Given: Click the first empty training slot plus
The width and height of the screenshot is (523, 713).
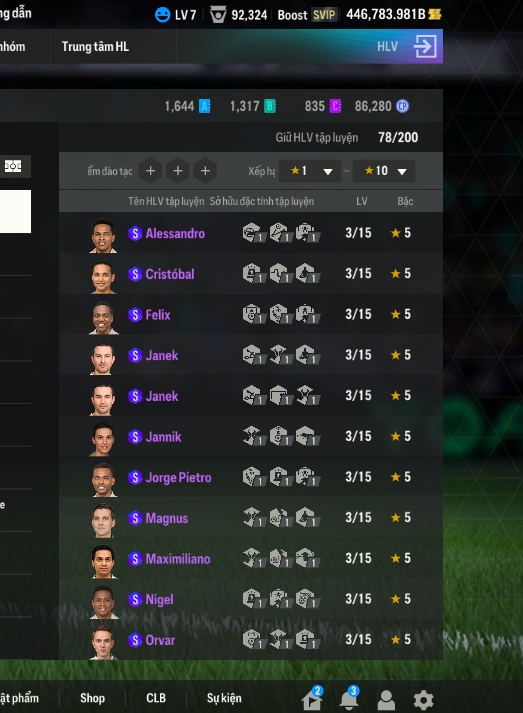Looking at the screenshot, I should click(151, 171).
